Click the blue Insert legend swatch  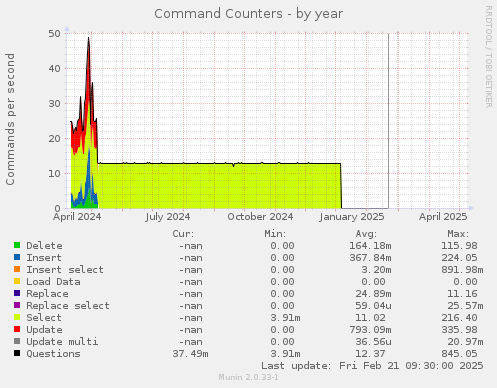click(x=17, y=257)
